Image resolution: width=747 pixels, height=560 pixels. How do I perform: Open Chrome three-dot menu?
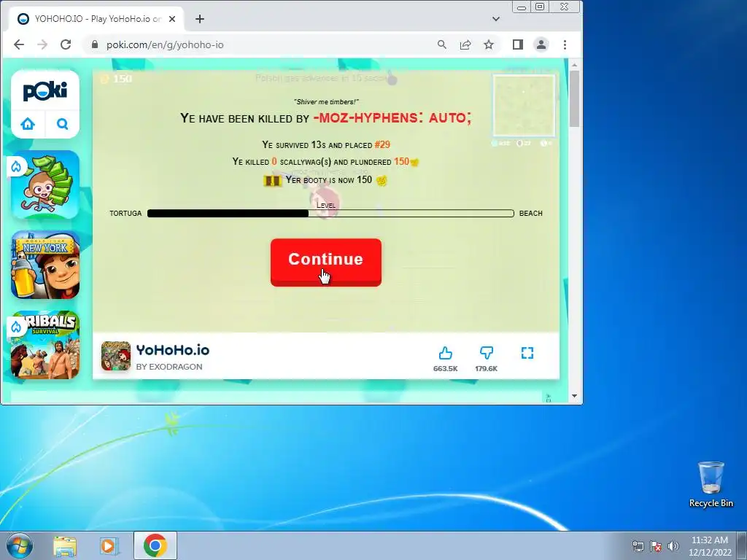pyautogui.click(x=565, y=44)
